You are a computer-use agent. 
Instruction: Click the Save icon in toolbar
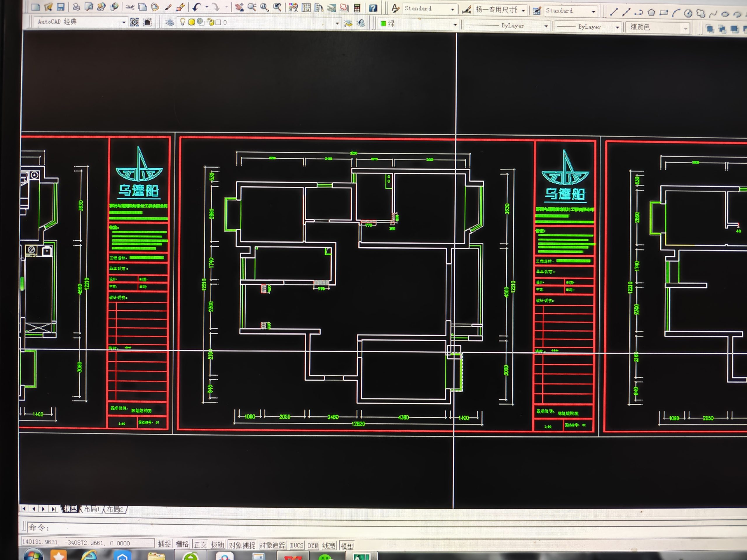60,7
